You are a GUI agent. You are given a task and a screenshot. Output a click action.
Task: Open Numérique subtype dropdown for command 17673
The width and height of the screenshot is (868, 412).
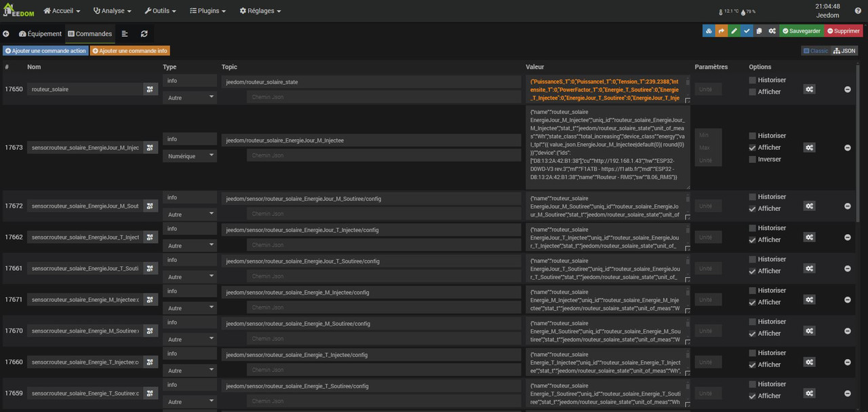[x=190, y=155]
